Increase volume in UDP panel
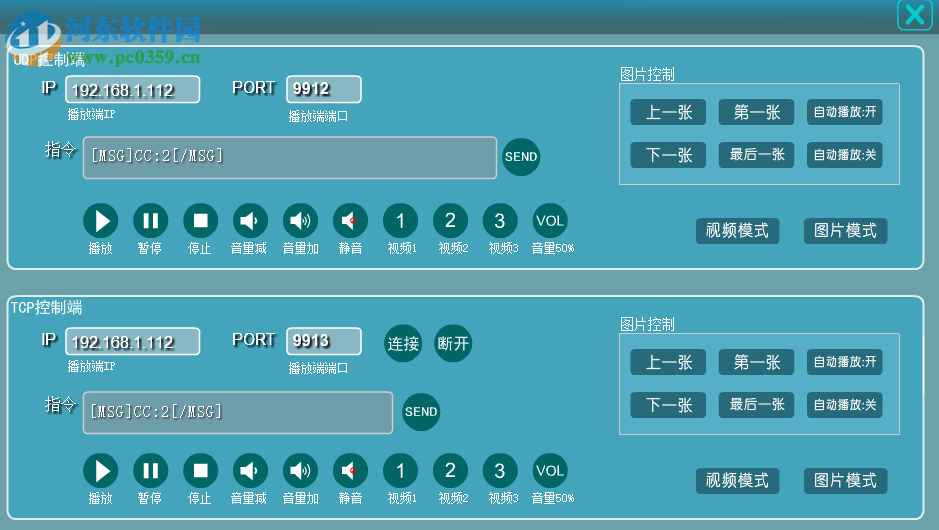Screen dimensions: 939x530 pos(300,221)
